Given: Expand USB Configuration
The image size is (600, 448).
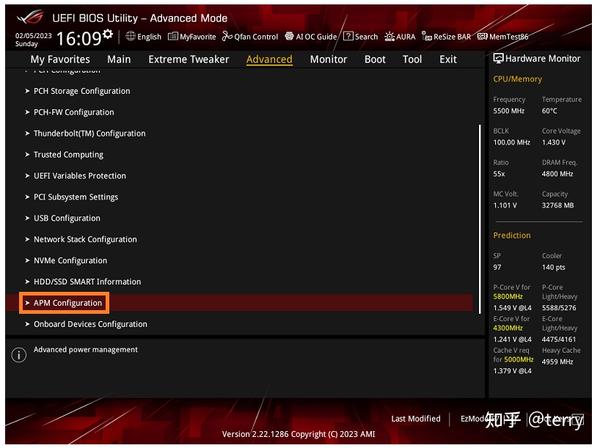Looking at the screenshot, I should [x=67, y=218].
